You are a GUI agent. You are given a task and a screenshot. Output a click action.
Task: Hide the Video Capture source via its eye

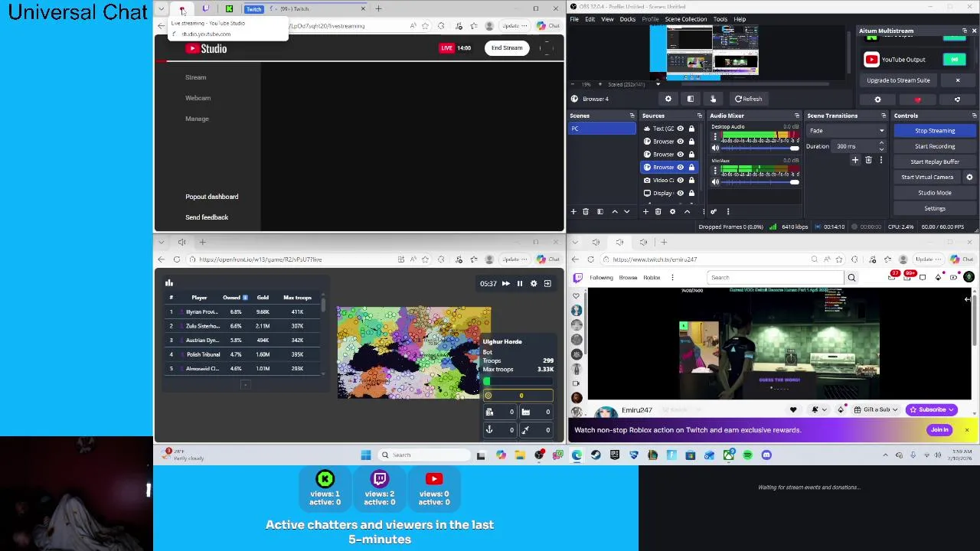[x=680, y=180]
